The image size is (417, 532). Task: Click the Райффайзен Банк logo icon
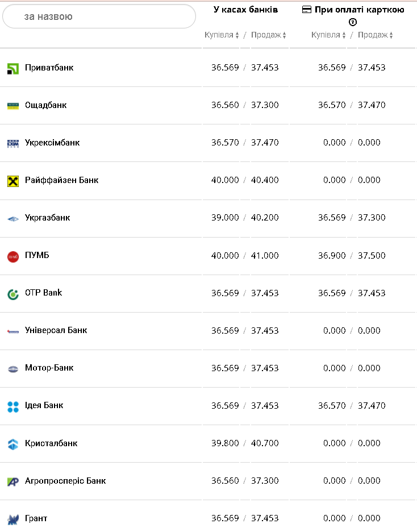pos(13,181)
